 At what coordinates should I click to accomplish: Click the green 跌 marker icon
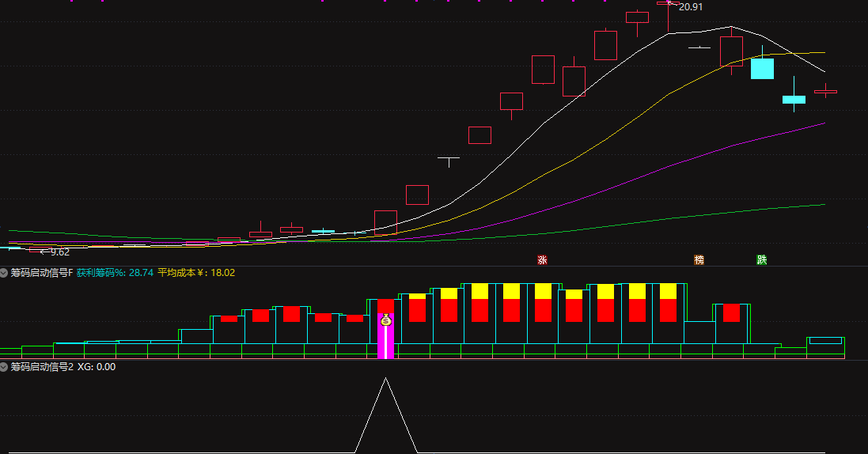762,259
